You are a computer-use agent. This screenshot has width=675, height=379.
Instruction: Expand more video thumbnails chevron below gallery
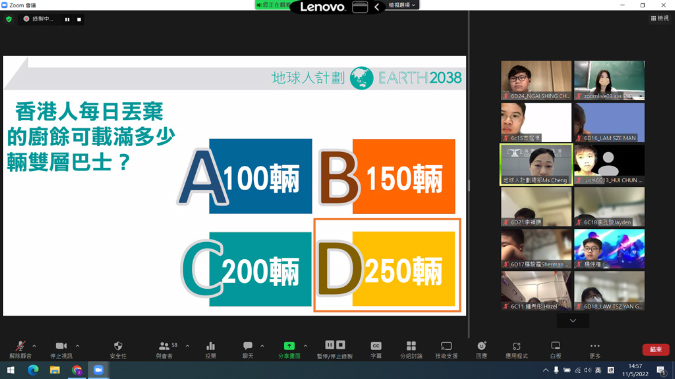[573, 320]
